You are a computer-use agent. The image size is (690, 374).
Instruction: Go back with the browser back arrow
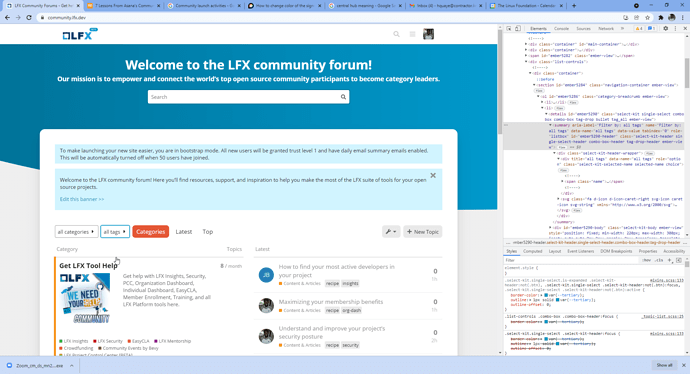pyautogui.click(x=7, y=18)
